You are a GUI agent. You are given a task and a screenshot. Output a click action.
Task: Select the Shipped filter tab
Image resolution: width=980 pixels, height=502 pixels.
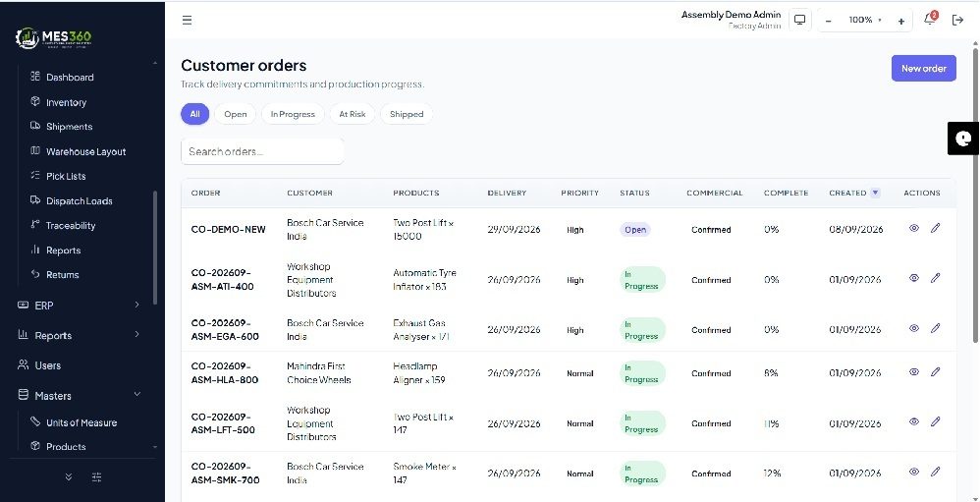click(407, 114)
